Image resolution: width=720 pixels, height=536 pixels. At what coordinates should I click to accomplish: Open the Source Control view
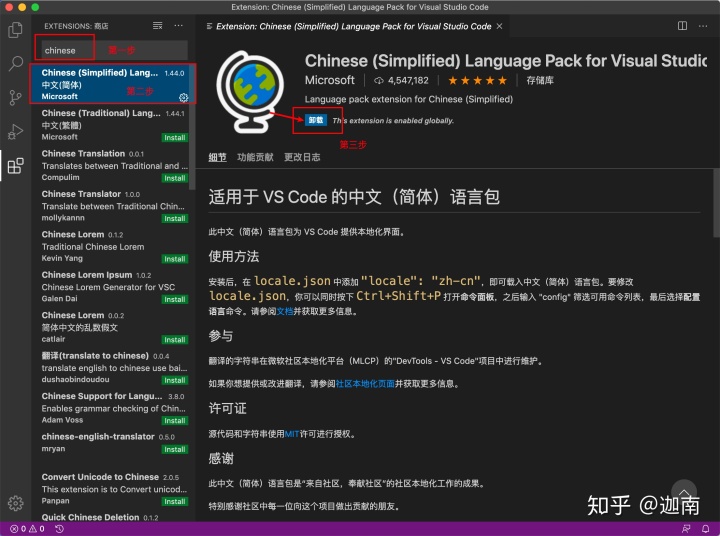(x=15, y=98)
